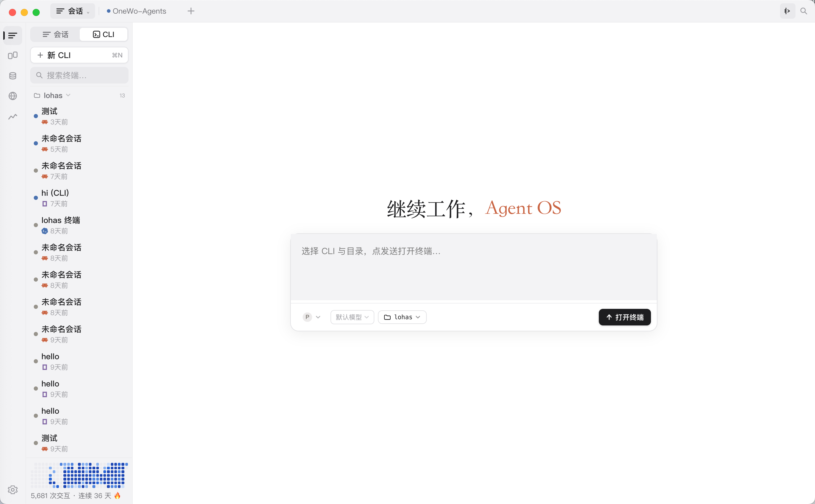Screen dimensions: 815x504
Task: Switch to the CLI tab in sidebar
Action: [104, 34]
